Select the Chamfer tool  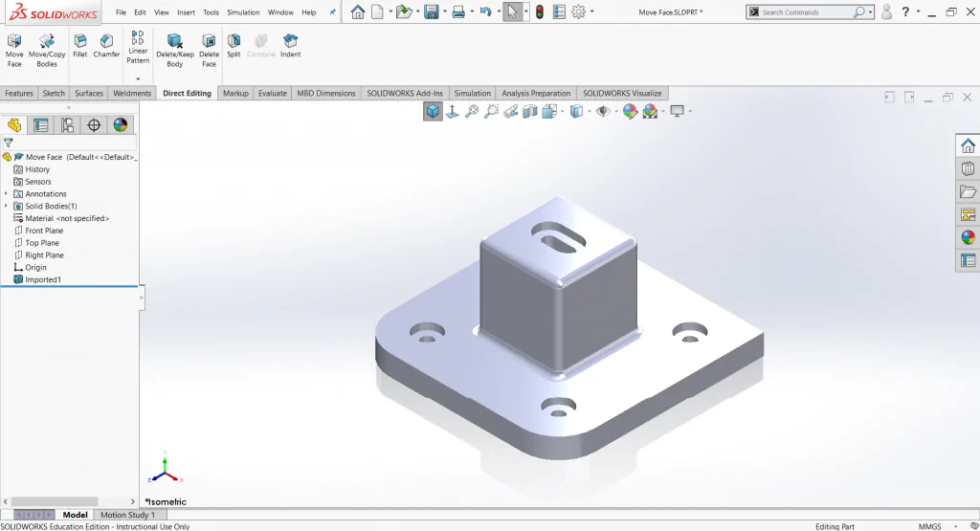point(107,46)
